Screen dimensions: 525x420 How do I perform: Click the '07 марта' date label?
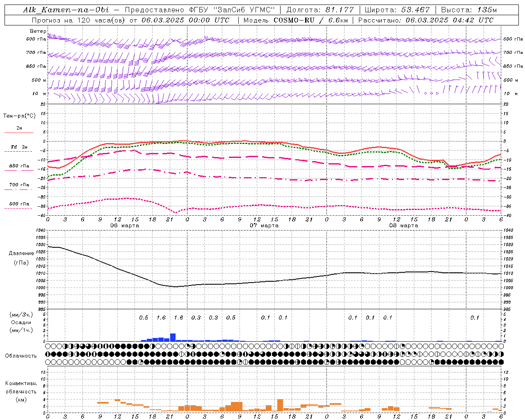(264, 225)
